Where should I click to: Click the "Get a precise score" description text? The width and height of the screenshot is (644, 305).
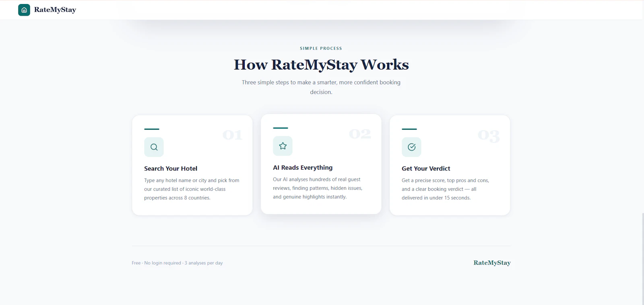click(x=445, y=189)
